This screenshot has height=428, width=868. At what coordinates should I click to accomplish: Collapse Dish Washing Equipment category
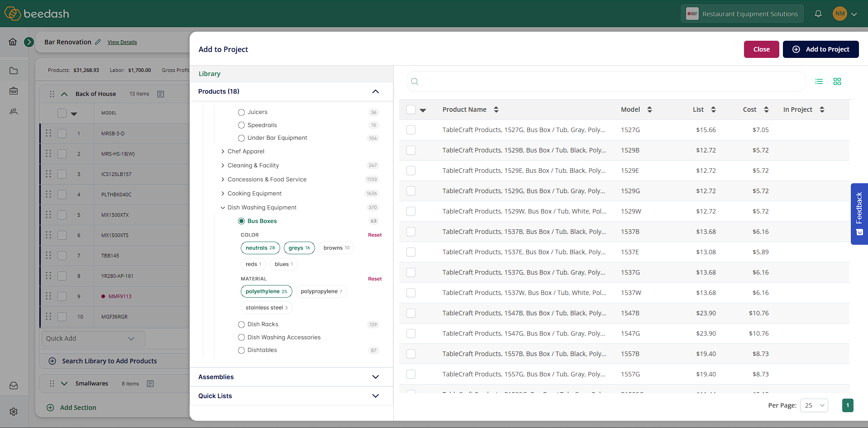[x=223, y=208]
